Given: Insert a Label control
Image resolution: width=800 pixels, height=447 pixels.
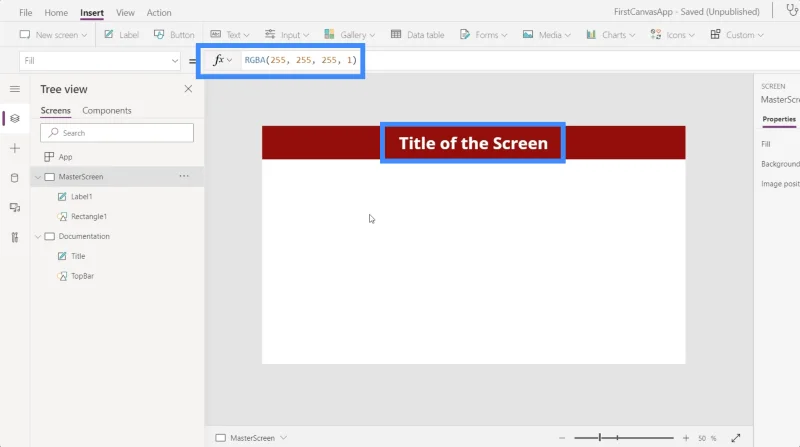Looking at the screenshot, I should click(121, 35).
